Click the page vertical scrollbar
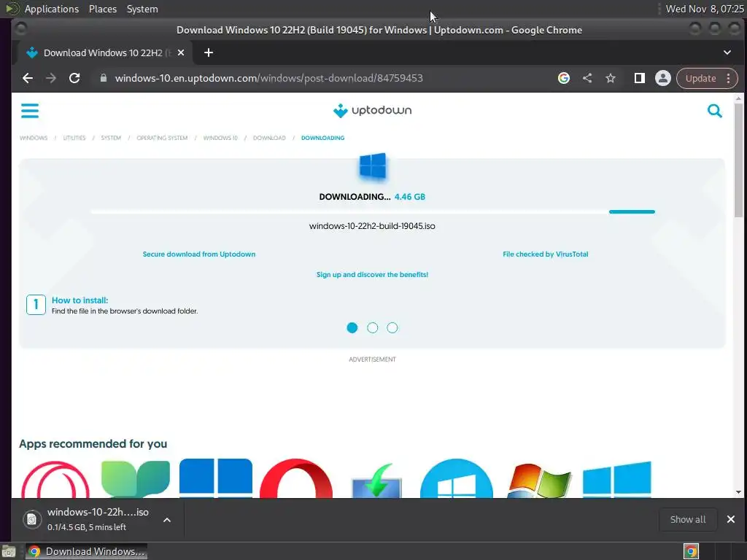Screen dimensions: 747x560 [x=738, y=160]
